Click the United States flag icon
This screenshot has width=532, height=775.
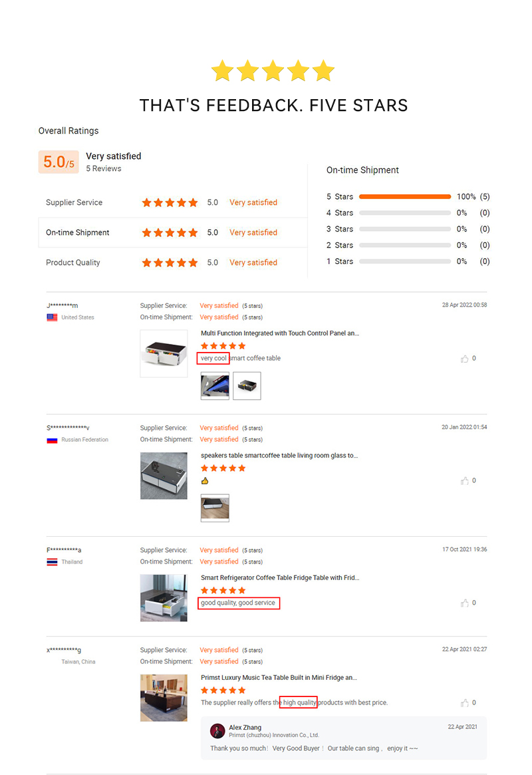(52, 317)
